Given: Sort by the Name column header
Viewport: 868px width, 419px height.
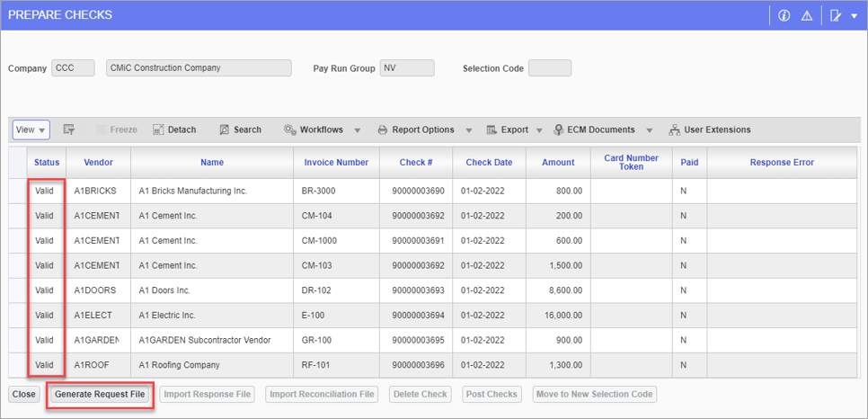Looking at the screenshot, I should point(212,163).
